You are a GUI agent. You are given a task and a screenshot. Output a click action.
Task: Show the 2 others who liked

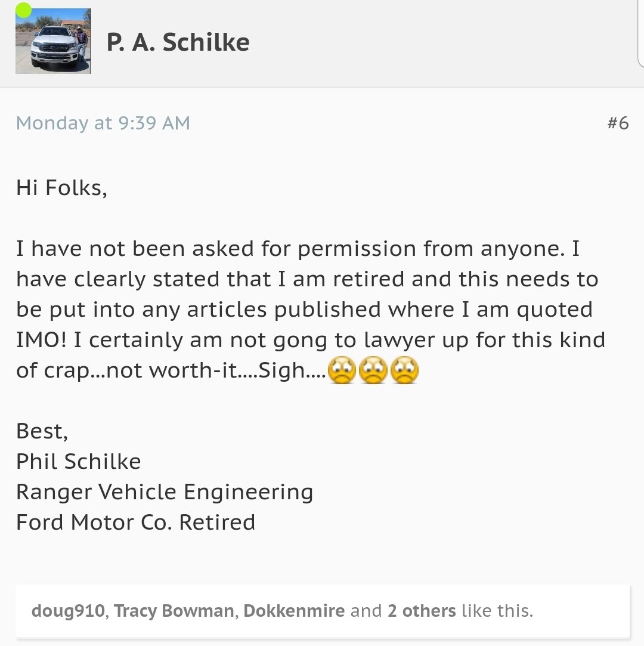[x=422, y=611]
